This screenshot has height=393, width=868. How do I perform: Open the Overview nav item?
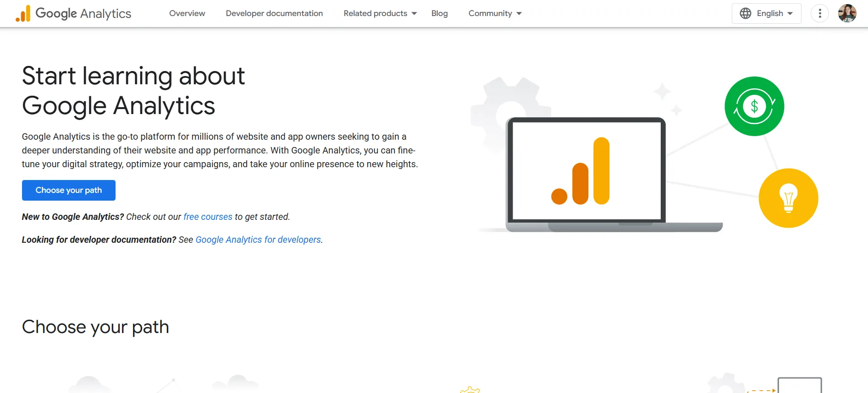(x=187, y=13)
